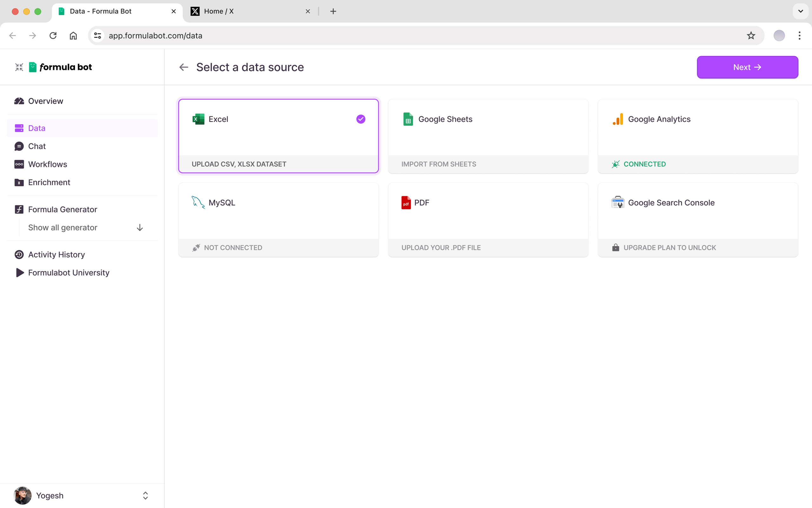Click the green plug icon next to CONNECTED
This screenshot has width=812, height=508.
pos(616,164)
